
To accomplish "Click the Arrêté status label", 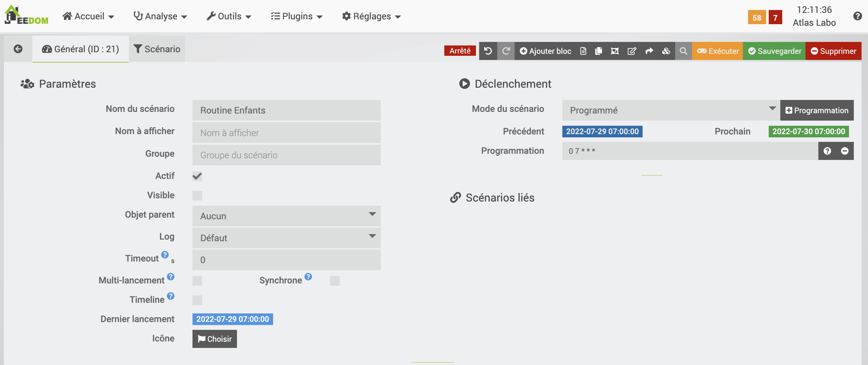I will click(x=460, y=51).
